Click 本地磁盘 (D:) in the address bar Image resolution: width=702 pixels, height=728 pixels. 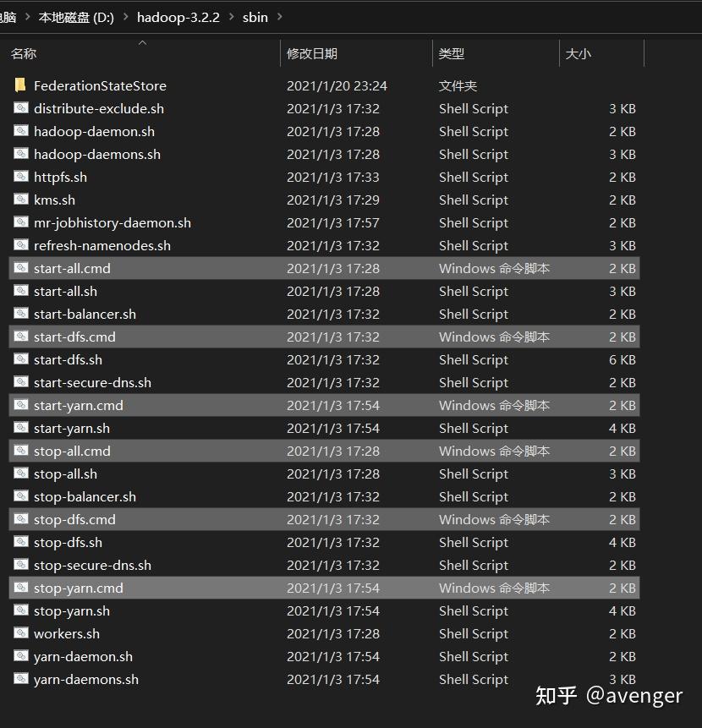tap(75, 16)
